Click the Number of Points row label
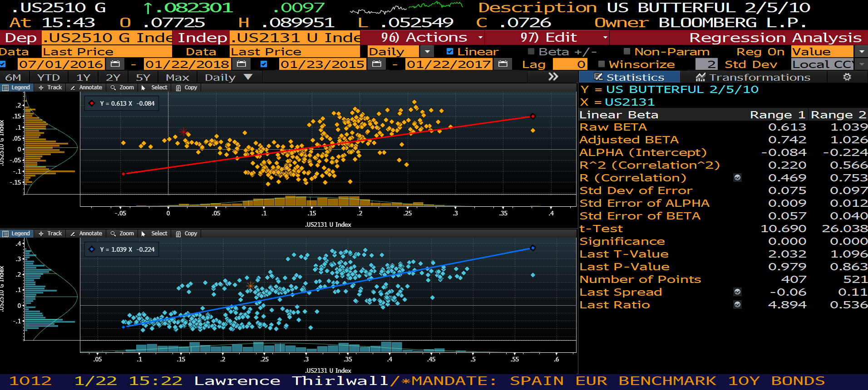This screenshot has width=868, height=390. click(x=640, y=279)
